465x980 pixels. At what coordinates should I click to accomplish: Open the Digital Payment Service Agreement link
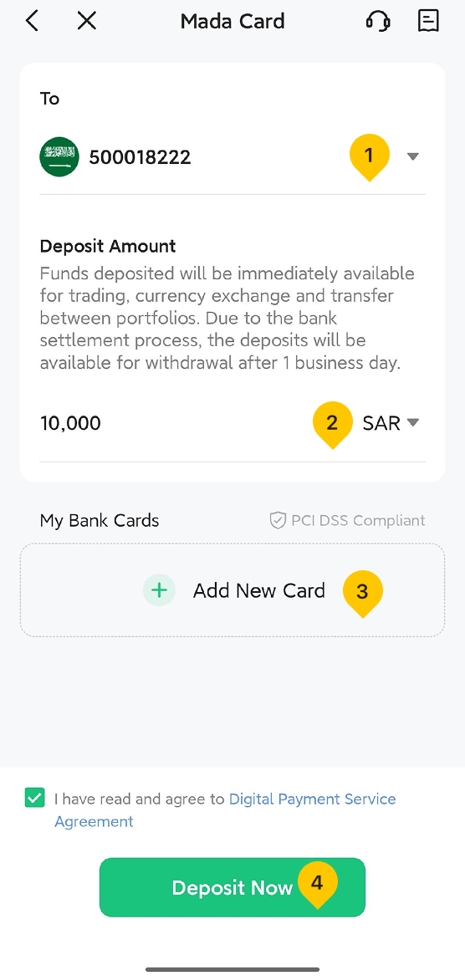(225, 810)
